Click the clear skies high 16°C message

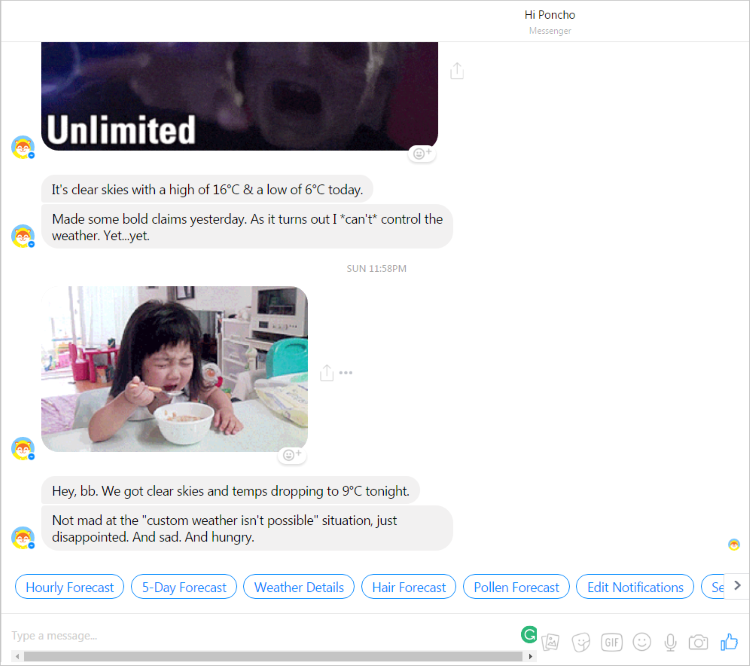[207, 189]
